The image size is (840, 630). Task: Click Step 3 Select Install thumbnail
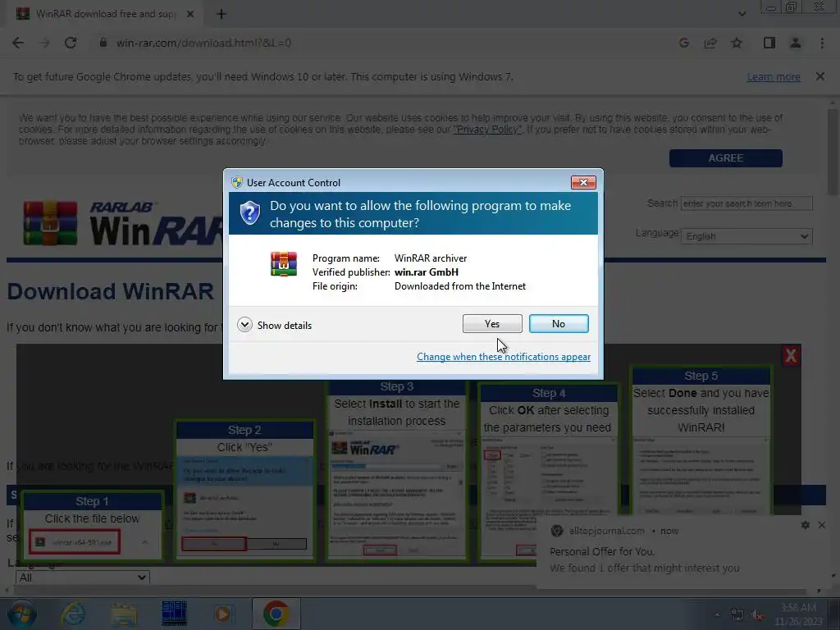pyautogui.click(x=397, y=470)
